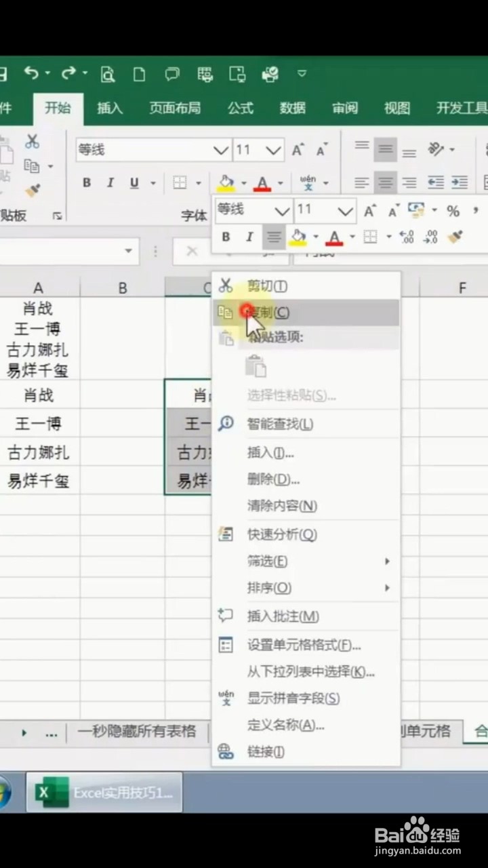Toggle align right in ribbon
The image size is (488, 868).
tap(409, 182)
